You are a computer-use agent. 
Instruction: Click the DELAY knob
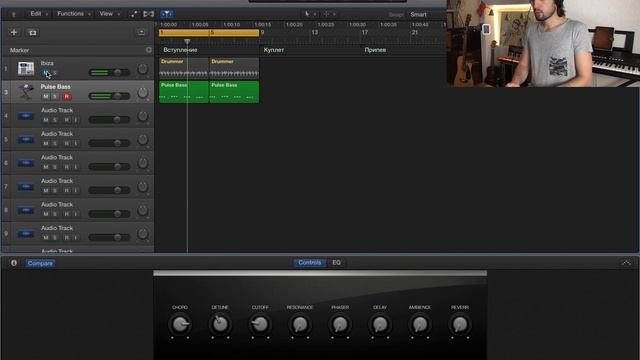click(380, 324)
